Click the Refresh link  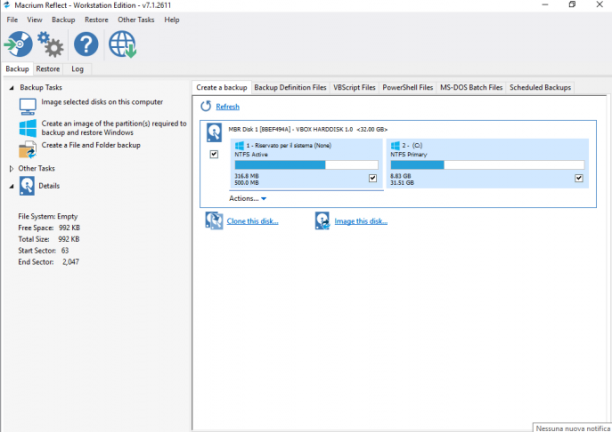[x=228, y=107]
